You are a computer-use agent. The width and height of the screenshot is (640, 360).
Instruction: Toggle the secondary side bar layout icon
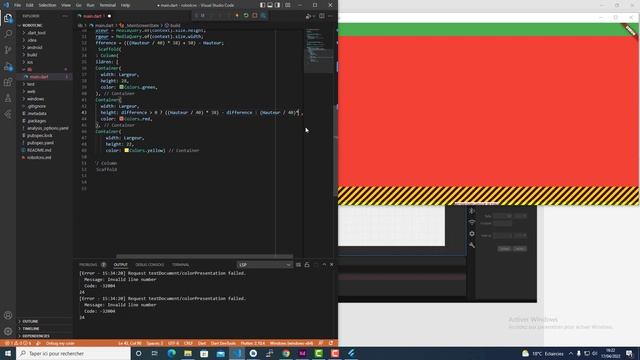tap(278, 5)
